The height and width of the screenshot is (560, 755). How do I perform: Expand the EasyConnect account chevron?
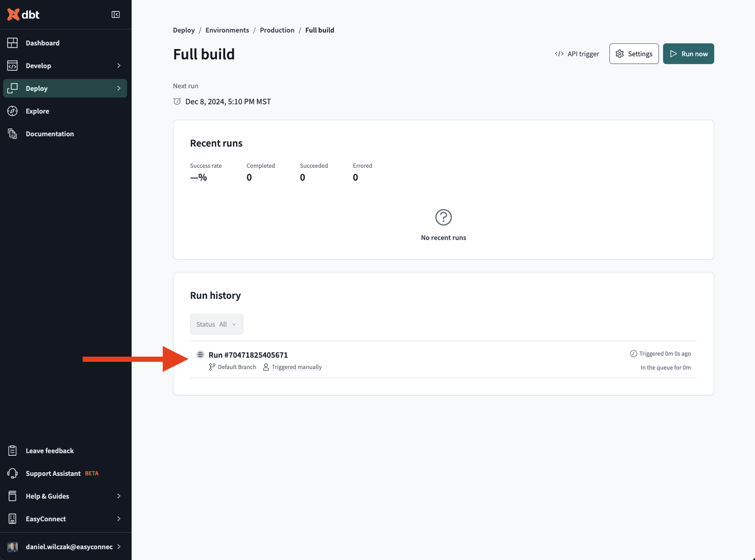119,519
